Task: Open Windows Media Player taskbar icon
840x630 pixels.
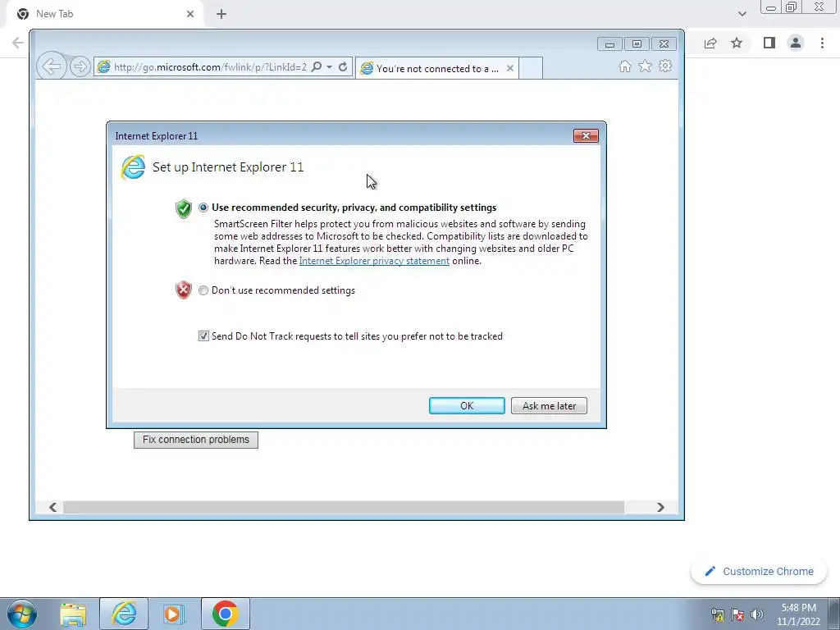Action: tap(174, 614)
